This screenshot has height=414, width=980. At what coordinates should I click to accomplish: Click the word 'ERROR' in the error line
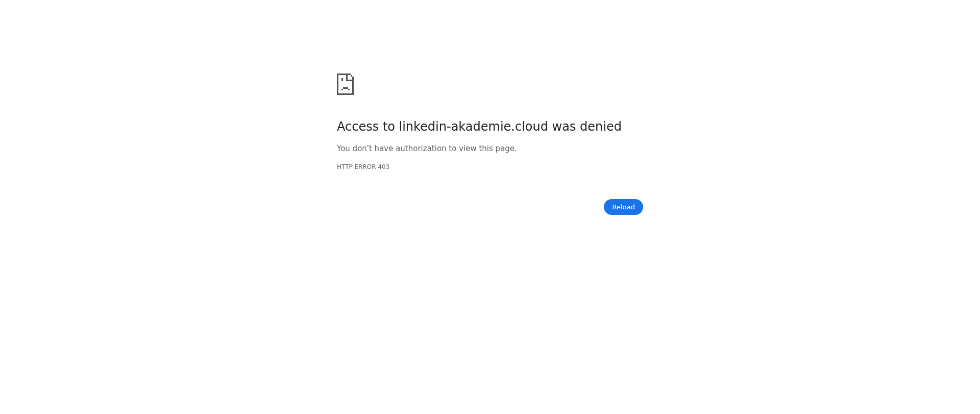point(365,167)
